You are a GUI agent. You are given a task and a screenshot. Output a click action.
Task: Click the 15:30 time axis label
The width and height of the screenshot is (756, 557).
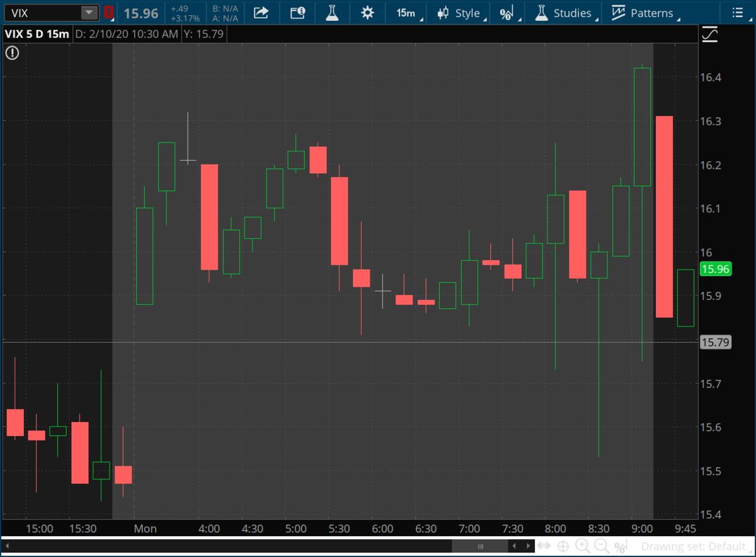coord(83,528)
